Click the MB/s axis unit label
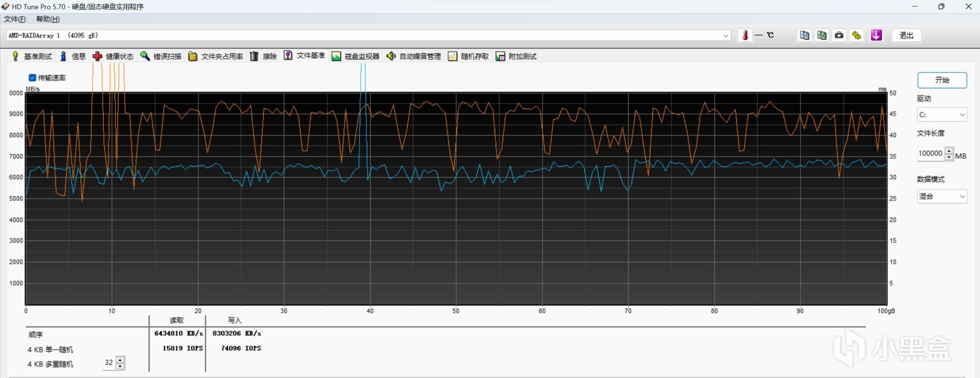Image resolution: width=980 pixels, height=378 pixels. click(x=33, y=89)
